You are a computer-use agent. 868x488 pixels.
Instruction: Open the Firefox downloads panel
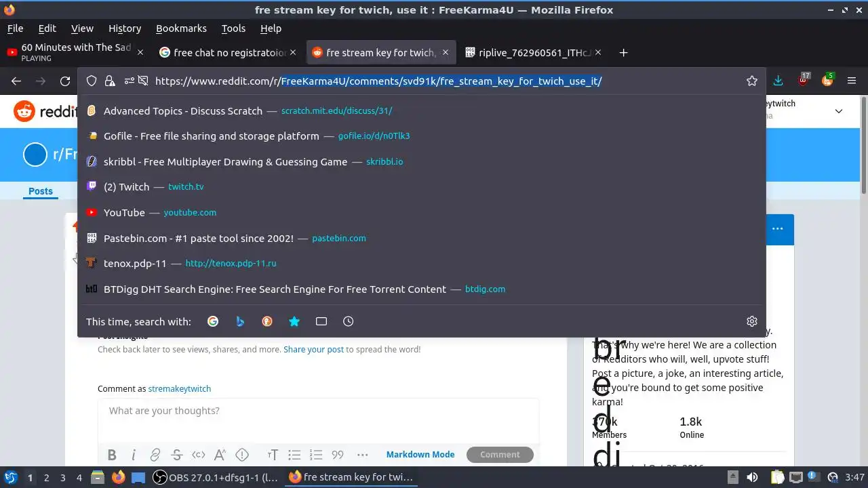(778, 81)
